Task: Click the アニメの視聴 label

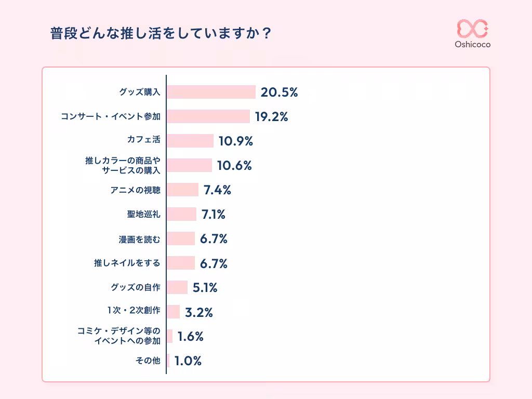Action: point(135,190)
